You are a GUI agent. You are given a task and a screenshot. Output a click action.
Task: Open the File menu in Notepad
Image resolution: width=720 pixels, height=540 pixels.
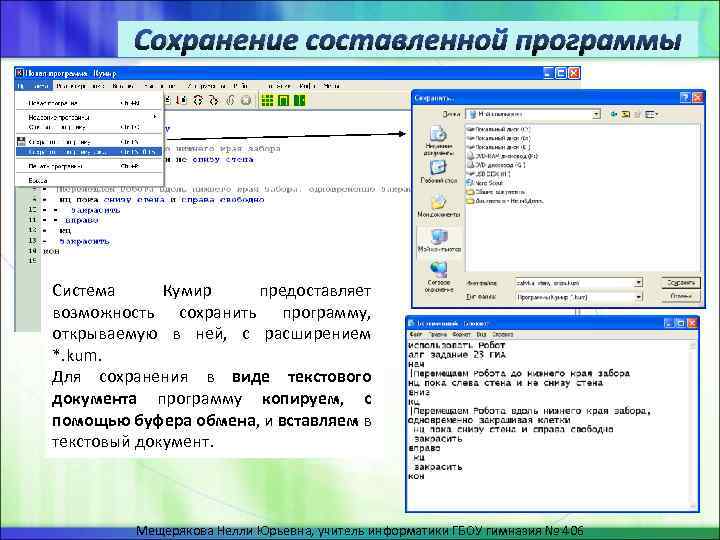416,334
